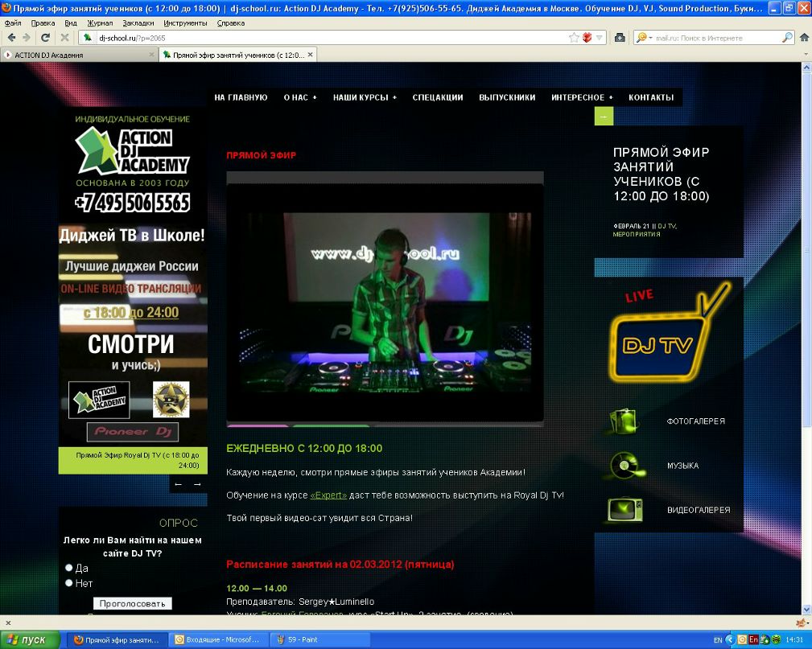Follow the «Expert» course link
The height and width of the screenshot is (649, 812).
328,495
